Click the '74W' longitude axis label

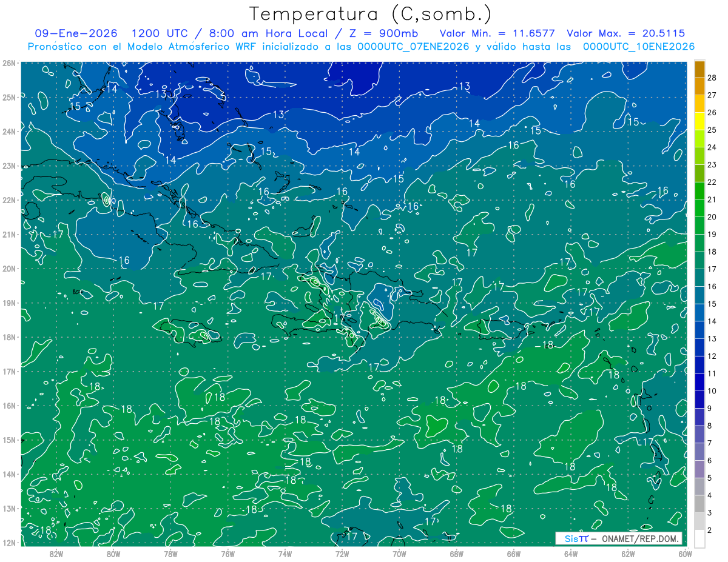(x=285, y=554)
